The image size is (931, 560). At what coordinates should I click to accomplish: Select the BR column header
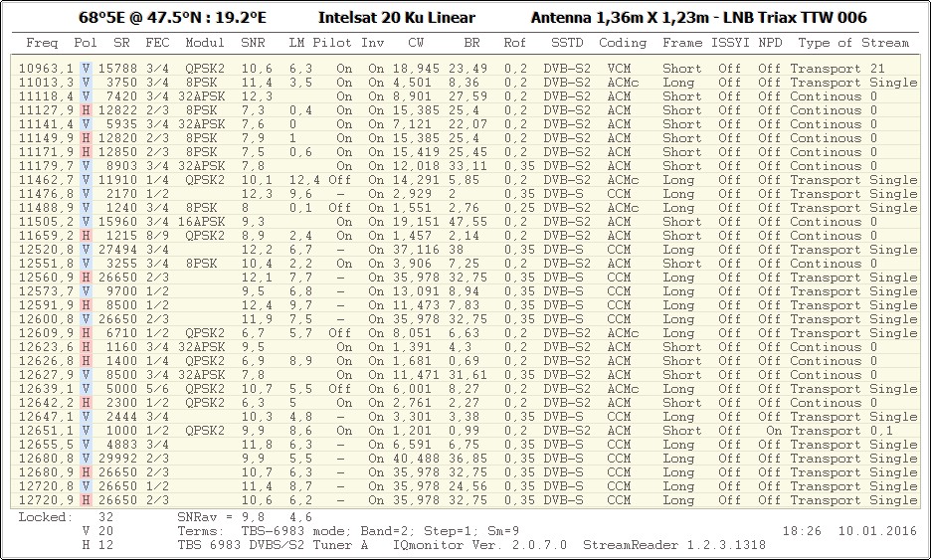(x=472, y=43)
